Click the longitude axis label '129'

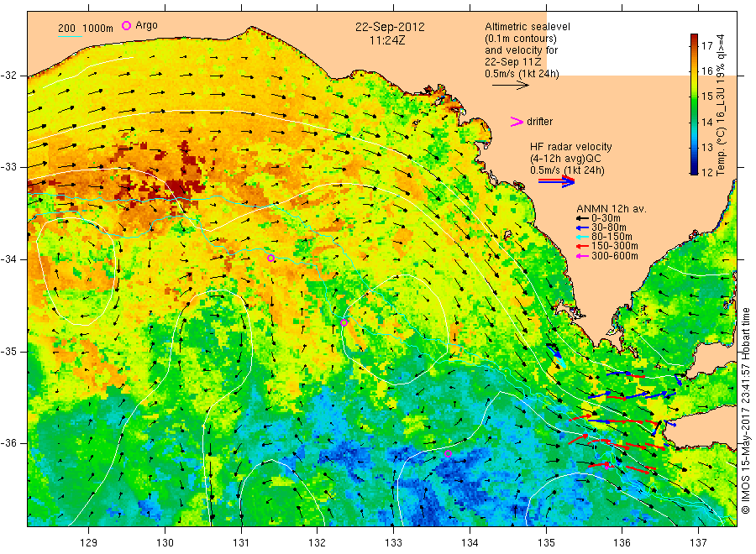pos(89,543)
